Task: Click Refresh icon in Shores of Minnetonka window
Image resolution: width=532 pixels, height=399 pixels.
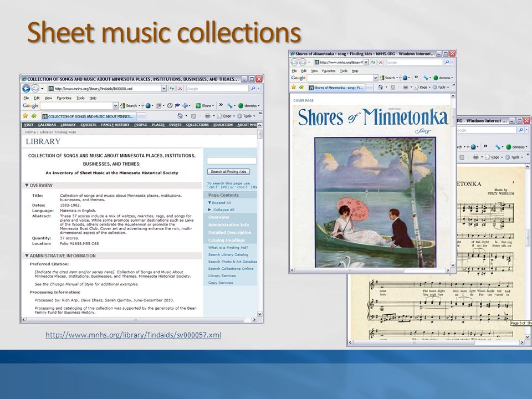Action: [x=373, y=62]
